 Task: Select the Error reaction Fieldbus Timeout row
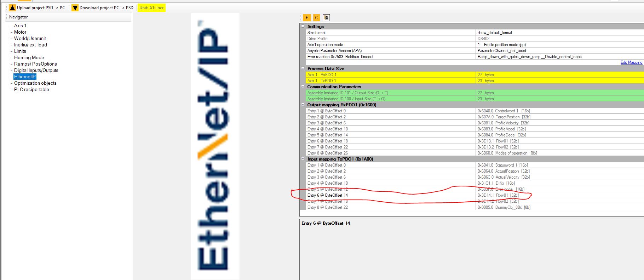[389, 57]
